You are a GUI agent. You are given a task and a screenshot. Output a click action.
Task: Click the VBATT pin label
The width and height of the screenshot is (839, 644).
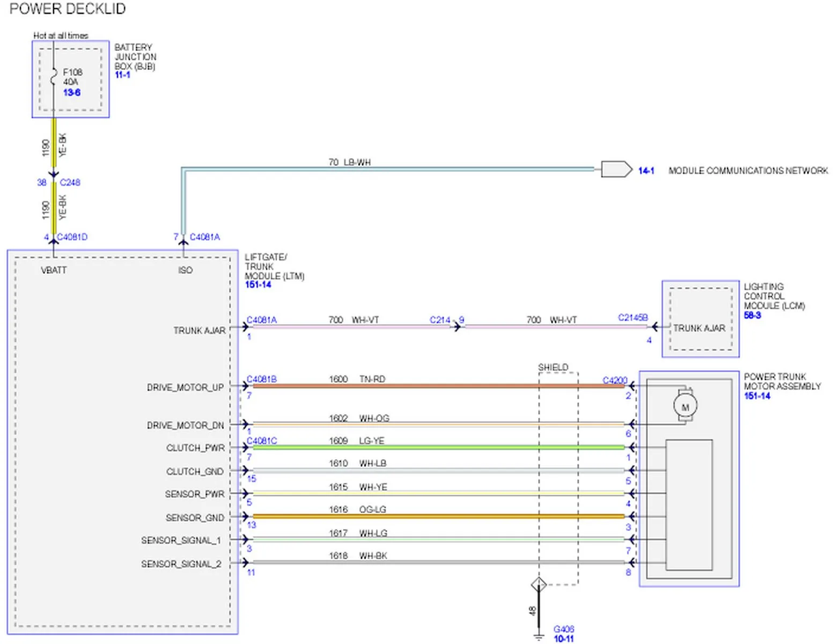54,270
